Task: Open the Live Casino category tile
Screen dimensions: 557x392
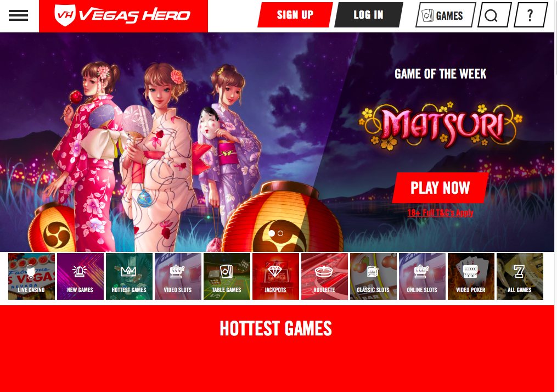Action: [x=32, y=276]
